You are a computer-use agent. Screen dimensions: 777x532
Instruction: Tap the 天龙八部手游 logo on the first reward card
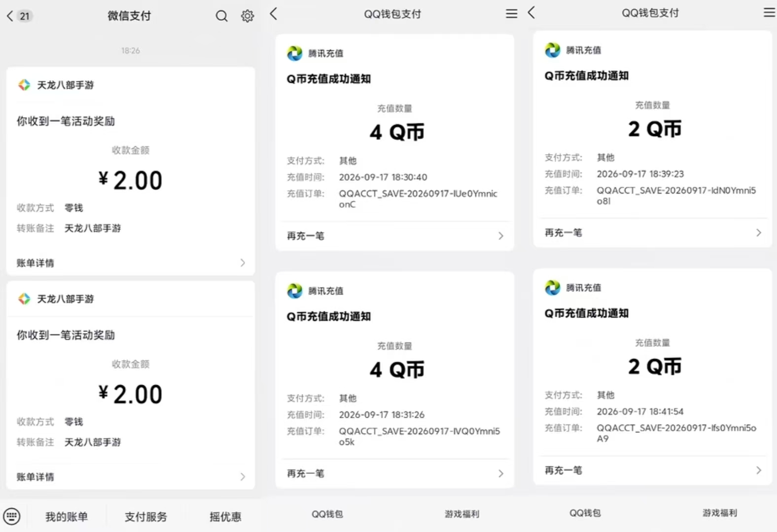point(24,85)
